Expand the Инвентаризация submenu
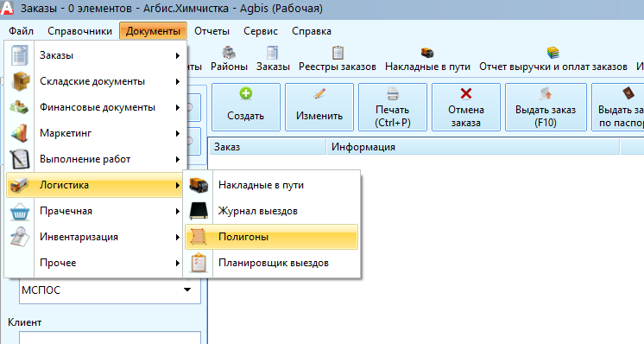 (x=95, y=237)
